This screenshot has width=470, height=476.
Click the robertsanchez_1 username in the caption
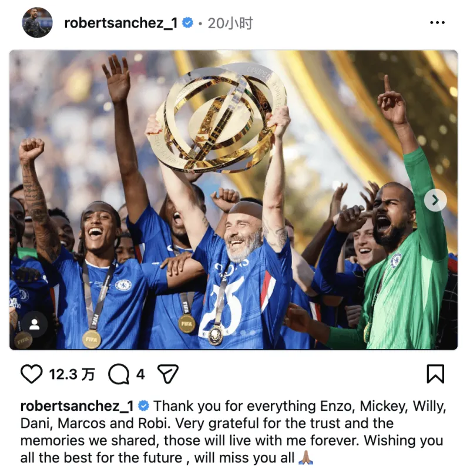tap(78, 406)
